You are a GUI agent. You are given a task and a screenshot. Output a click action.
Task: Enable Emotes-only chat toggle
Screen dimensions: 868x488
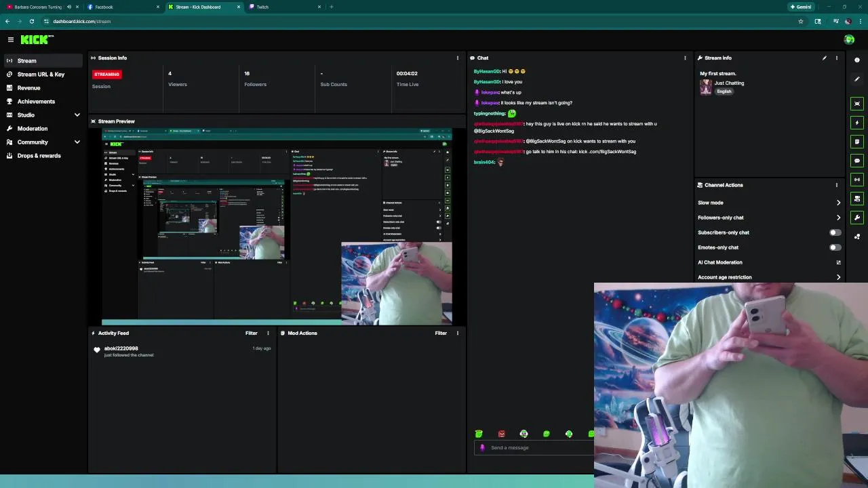pos(835,247)
